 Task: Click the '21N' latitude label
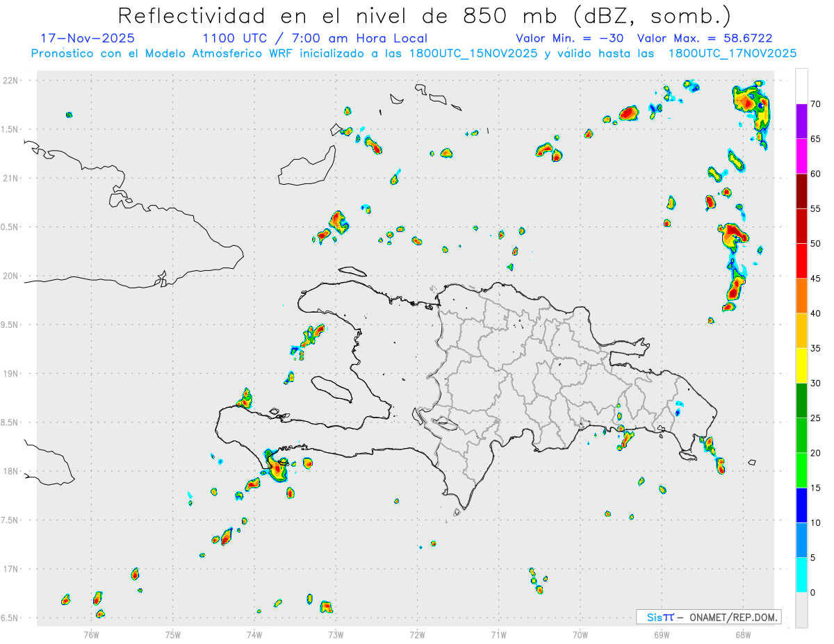11,179
